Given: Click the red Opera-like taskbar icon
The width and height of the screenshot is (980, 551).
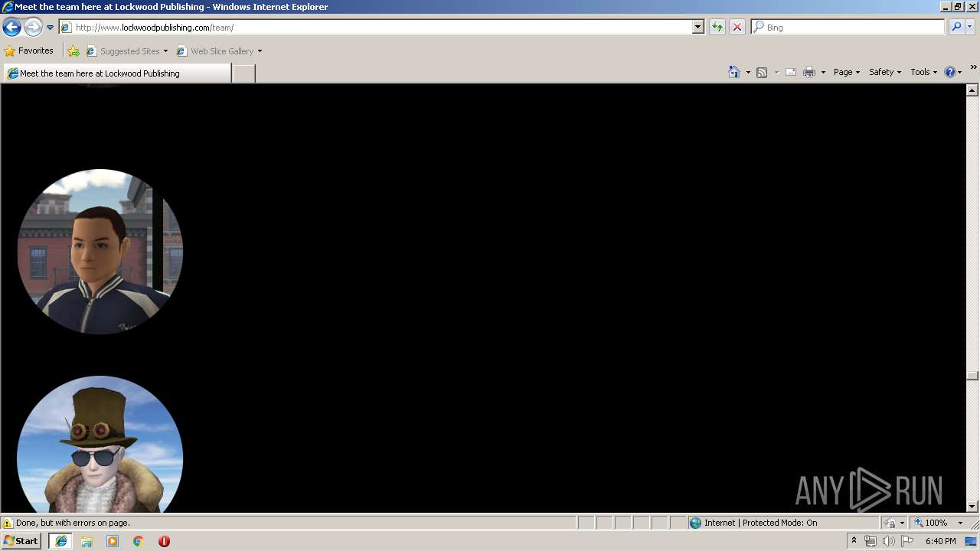Looking at the screenshot, I should [x=164, y=541].
